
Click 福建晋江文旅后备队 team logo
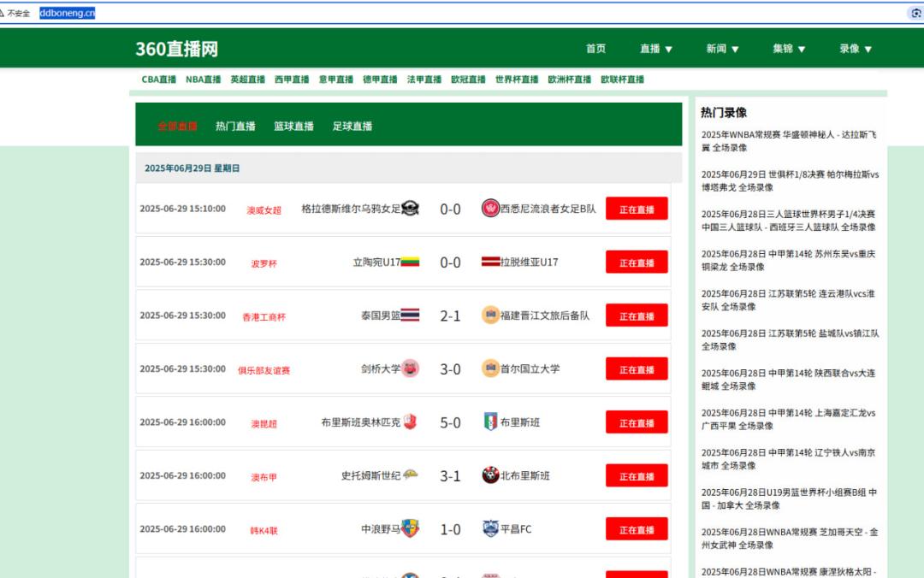[x=490, y=316]
